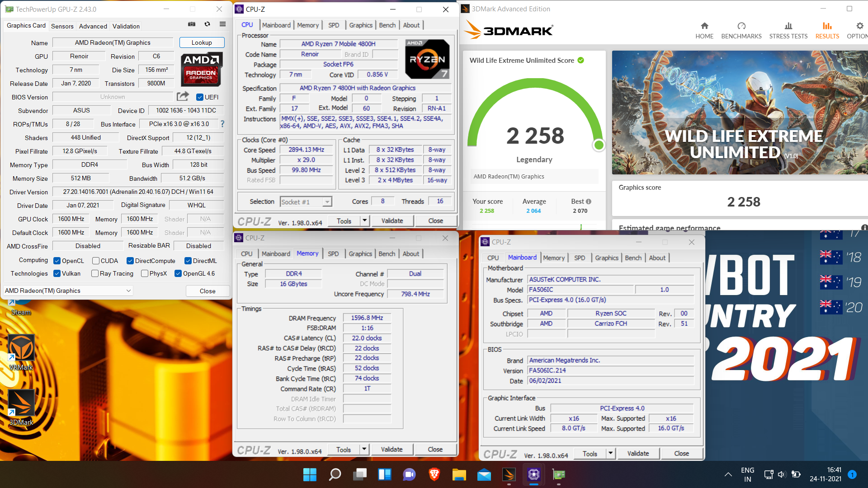Click Tools button in the Memory CPU-Z window
This screenshot has height=488, width=868.
pyautogui.click(x=344, y=449)
